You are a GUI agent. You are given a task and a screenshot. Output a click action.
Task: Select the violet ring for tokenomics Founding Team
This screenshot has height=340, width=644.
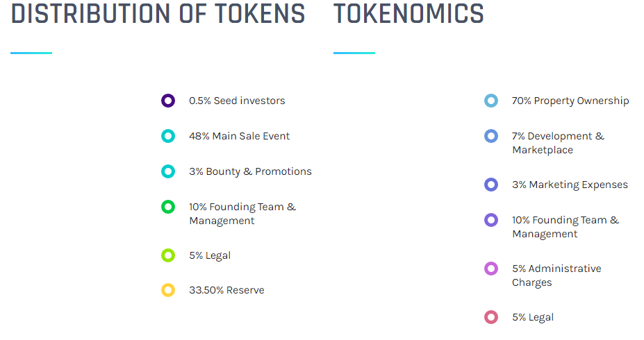click(491, 220)
